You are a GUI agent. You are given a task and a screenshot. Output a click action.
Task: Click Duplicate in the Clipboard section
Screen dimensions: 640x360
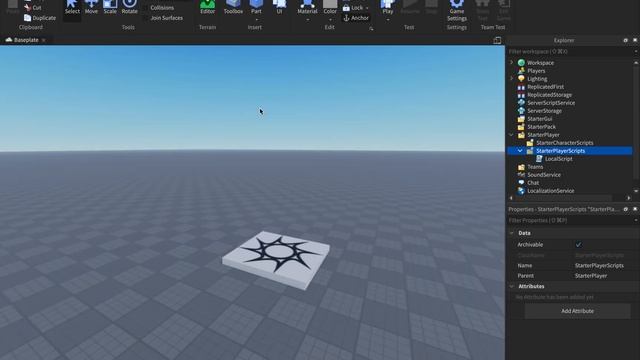(x=40, y=18)
